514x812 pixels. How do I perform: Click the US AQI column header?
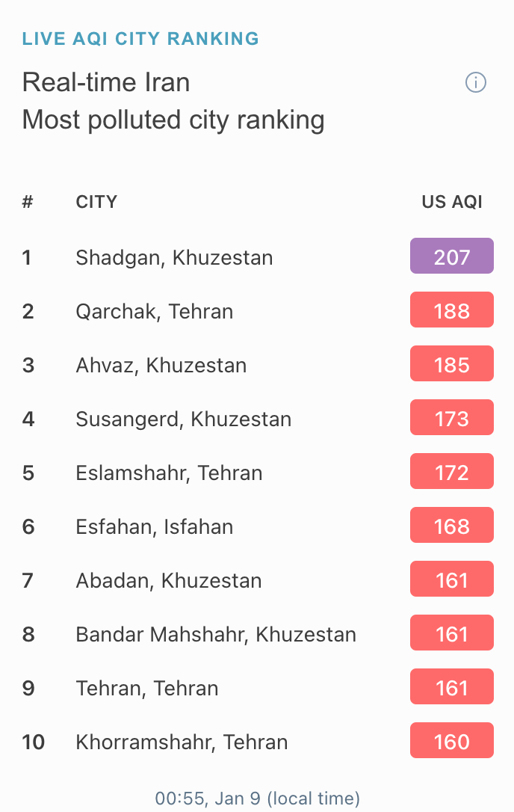[452, 201]
